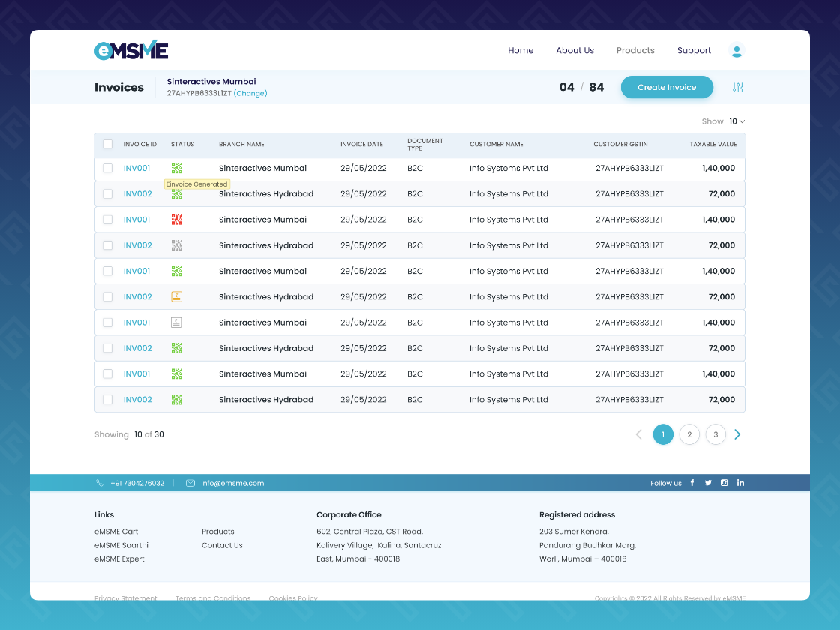The image size is (840, 630).
Task: Click the BRANCH NAME column header
Action: (241, 144)
